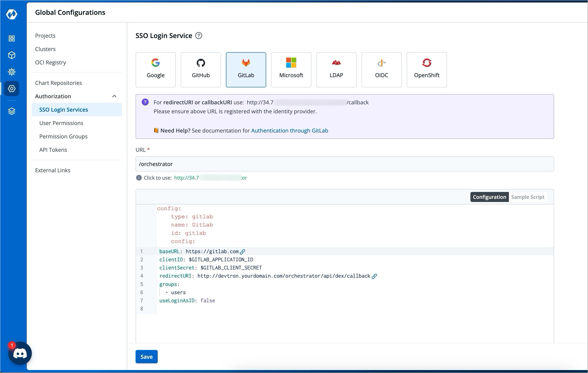Click the link icon next to https://gitlab.com
This screenshot has height=373, width=588.
(243, 252)
